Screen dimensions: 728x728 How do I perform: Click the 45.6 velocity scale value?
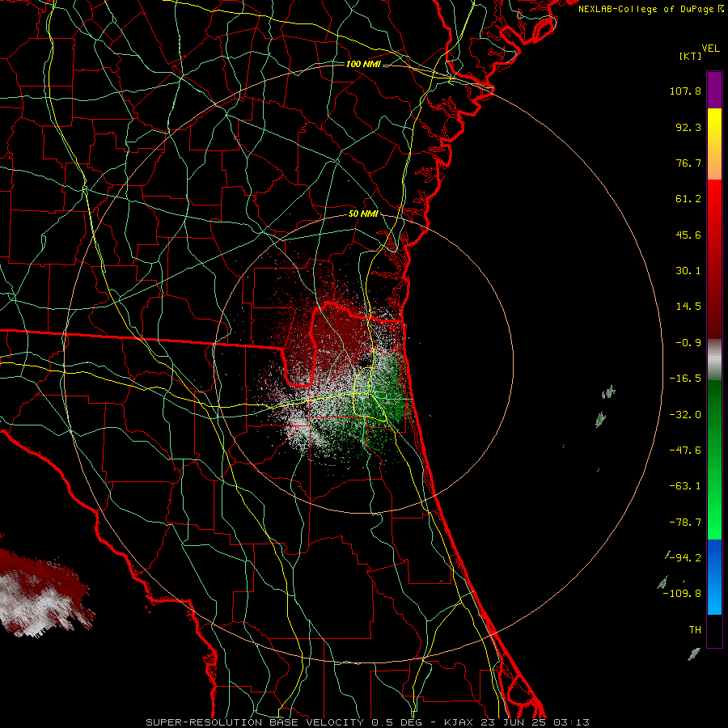tap(688, 235)
